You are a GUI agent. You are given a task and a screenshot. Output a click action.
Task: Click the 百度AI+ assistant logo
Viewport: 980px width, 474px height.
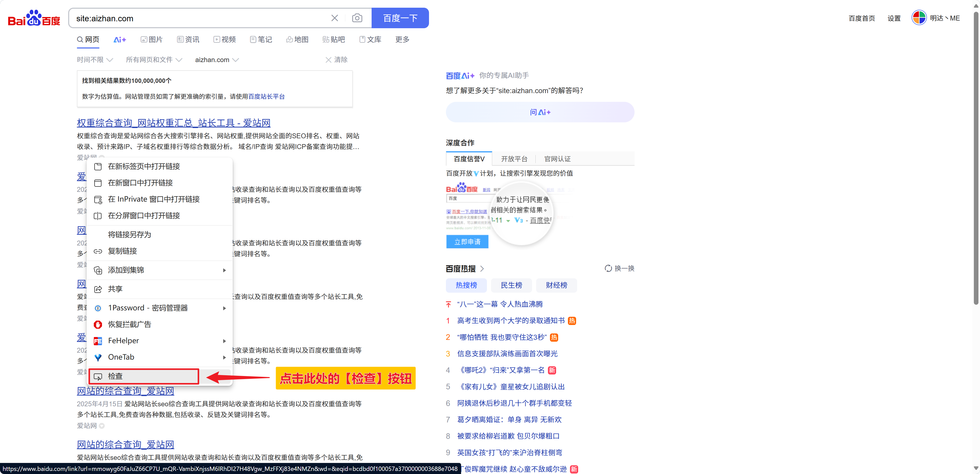[x=460, y=75]
